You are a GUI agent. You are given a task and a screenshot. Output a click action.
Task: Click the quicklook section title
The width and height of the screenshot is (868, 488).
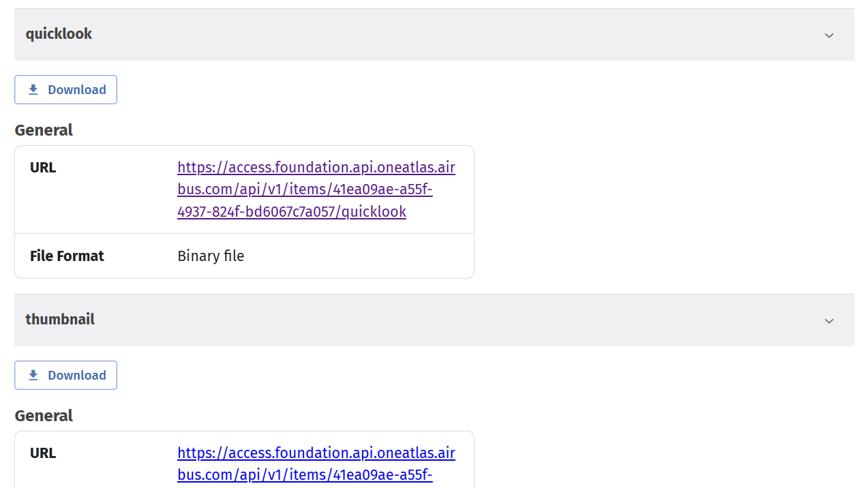(59, 34)
